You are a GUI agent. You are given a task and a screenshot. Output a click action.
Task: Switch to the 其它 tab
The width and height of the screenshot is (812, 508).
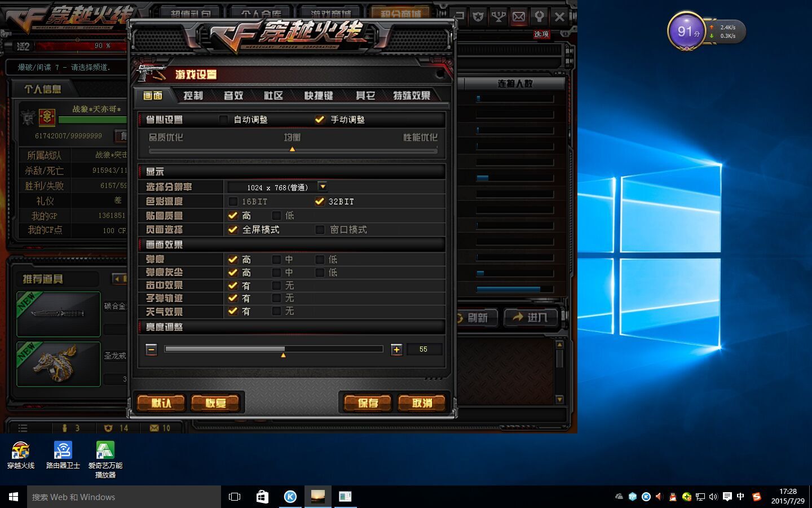pos(365,95)
